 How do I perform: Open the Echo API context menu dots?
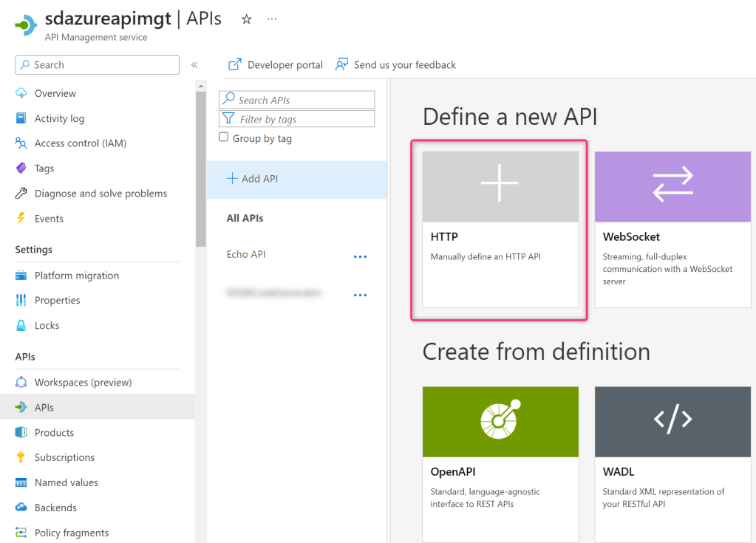pyautogui.click(x=360, y=256)
